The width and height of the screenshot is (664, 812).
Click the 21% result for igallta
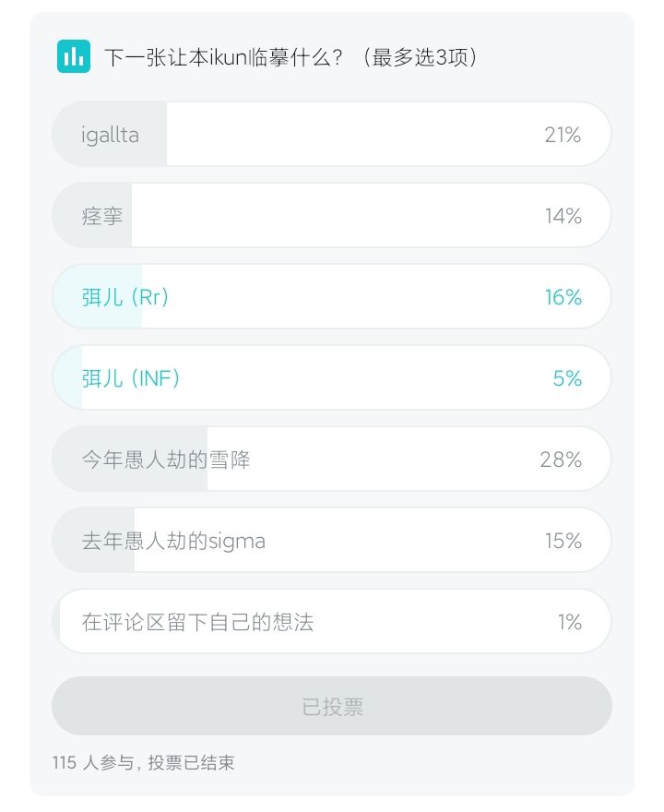tap(563, 135)
